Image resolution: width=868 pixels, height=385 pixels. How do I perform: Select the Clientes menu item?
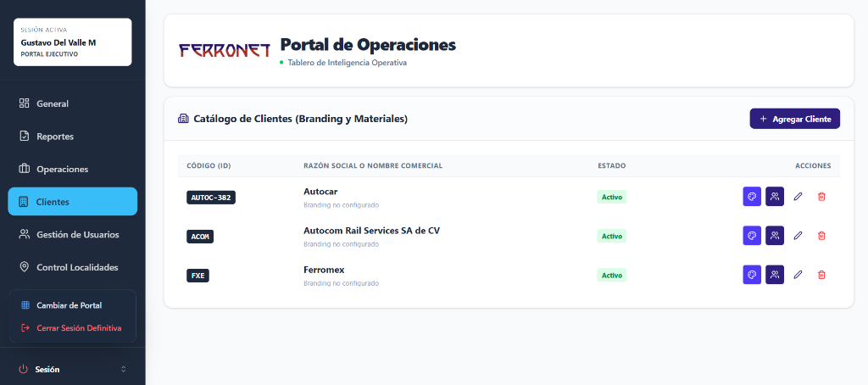[x=73, y=202]
